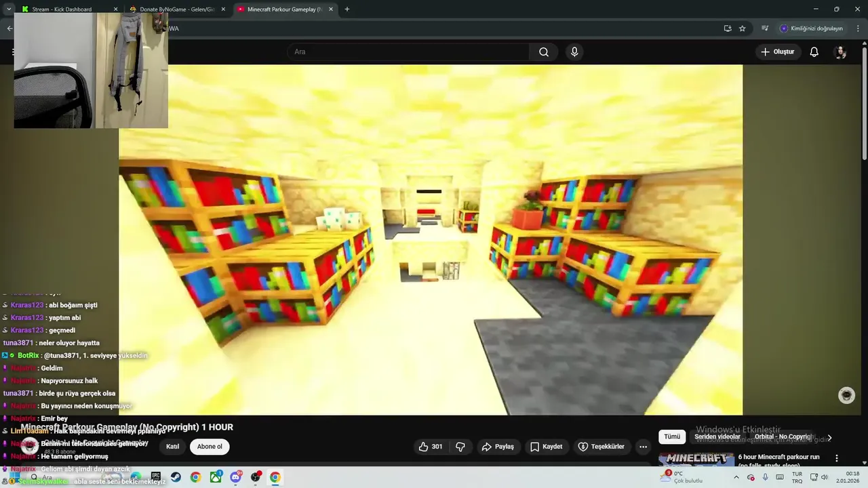Viewport: 868px width, 488px height.
Task: Expand more filter chips with right chevron
Action: click(x=829, y=438)
